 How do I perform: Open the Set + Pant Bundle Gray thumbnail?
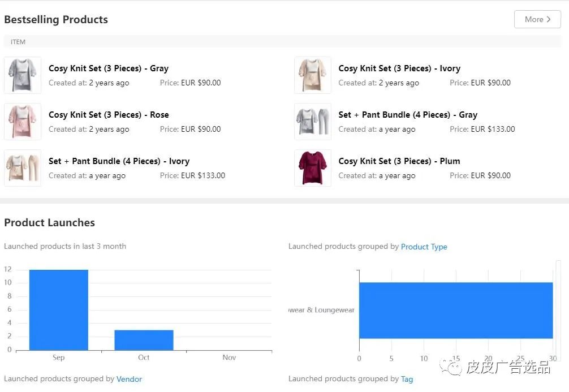(313, 122)
